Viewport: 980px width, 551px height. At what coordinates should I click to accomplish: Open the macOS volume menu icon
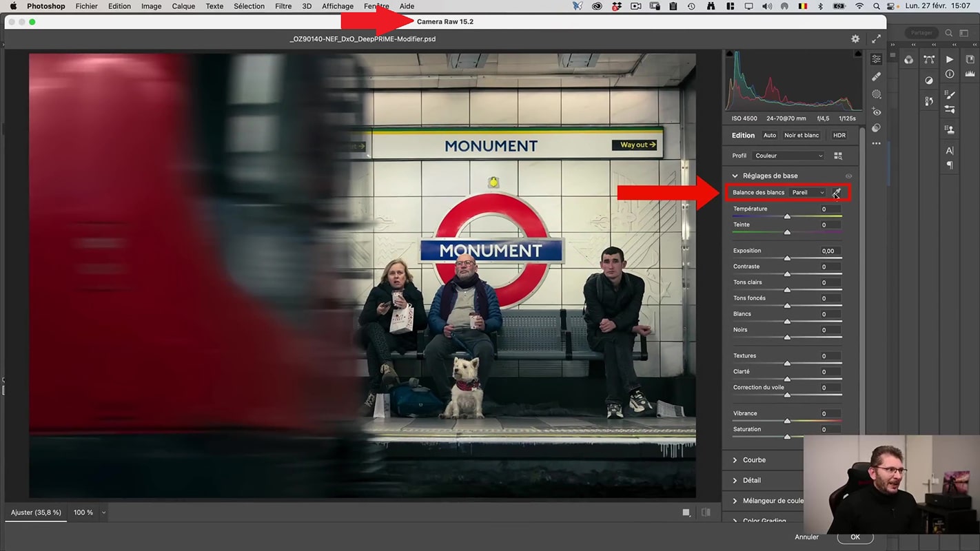(766, 6)
